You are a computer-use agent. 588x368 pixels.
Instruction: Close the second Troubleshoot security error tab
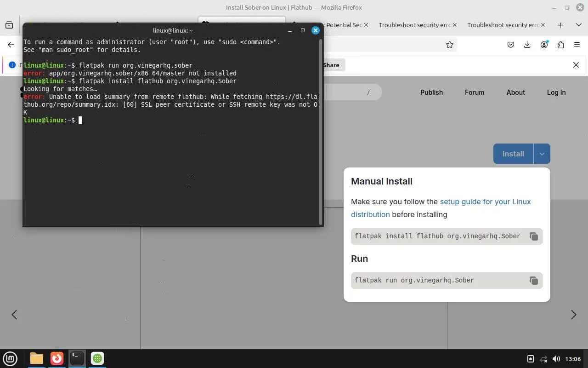pyautogui.click(x=543, y=25)
